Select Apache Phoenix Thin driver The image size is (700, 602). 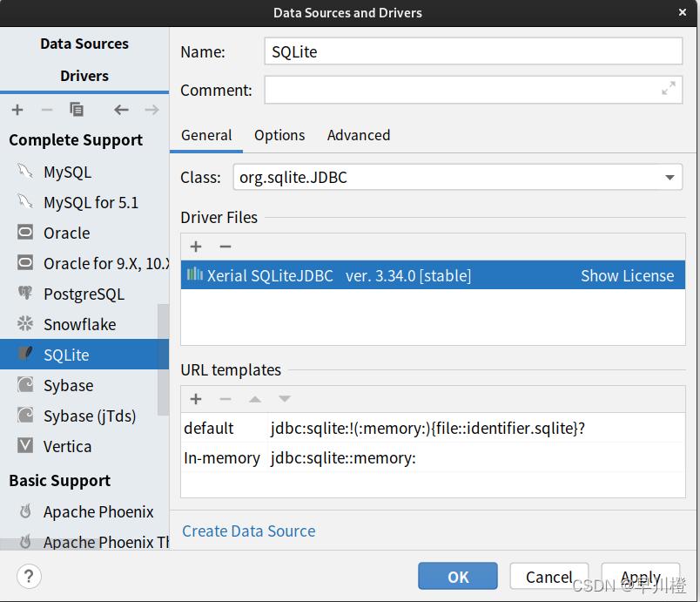84,542
